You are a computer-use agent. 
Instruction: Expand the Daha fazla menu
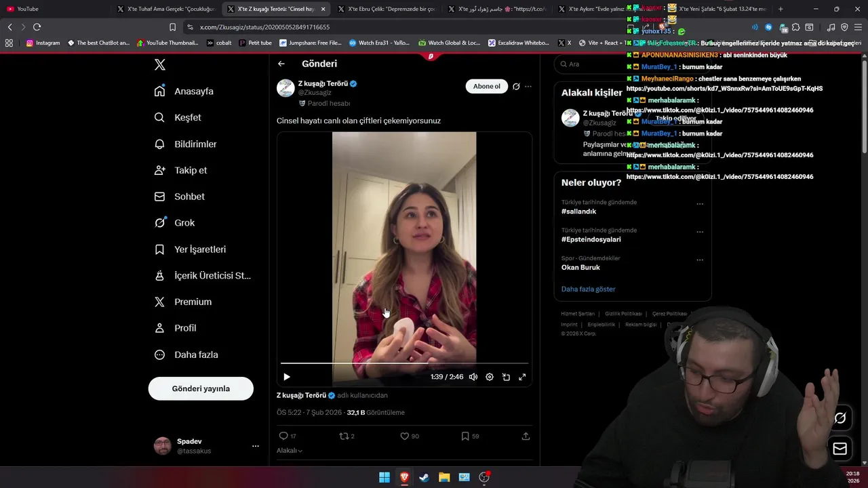point(186,354)
